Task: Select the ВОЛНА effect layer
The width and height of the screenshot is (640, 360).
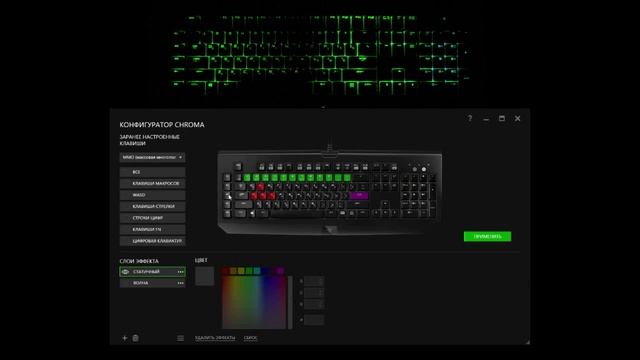Action: pos(152,283)
